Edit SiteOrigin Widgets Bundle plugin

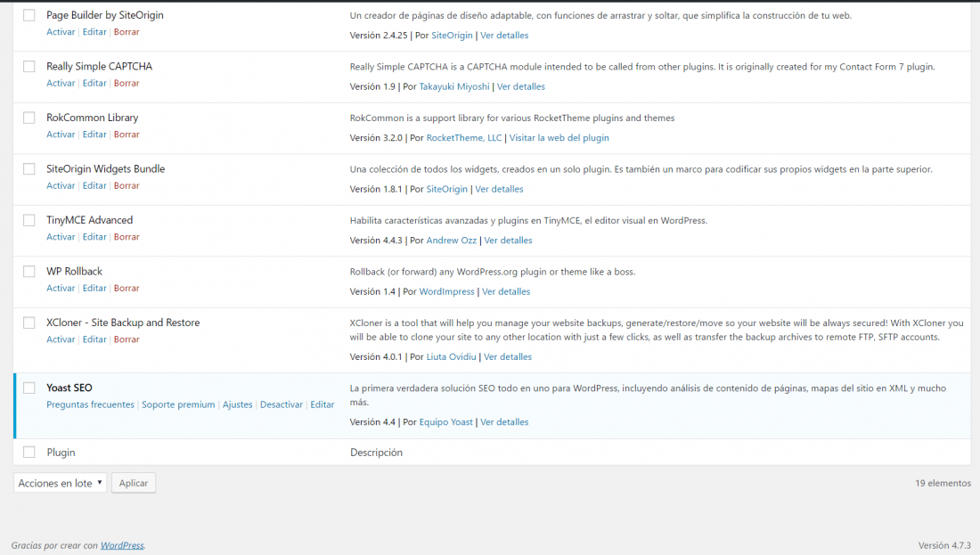[94, 185]
